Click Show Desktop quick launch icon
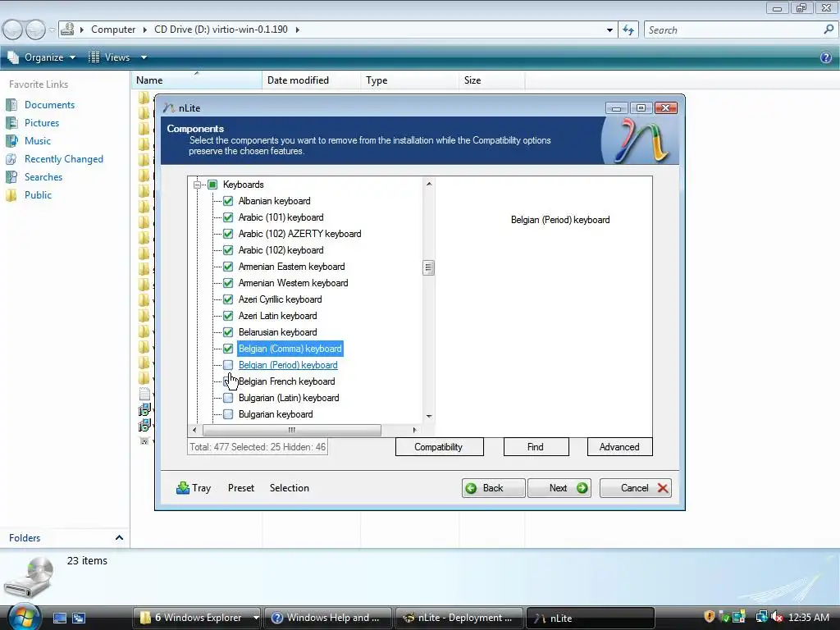Image resolution: width=840 pixels, height=630 pixels. point(59,619)
